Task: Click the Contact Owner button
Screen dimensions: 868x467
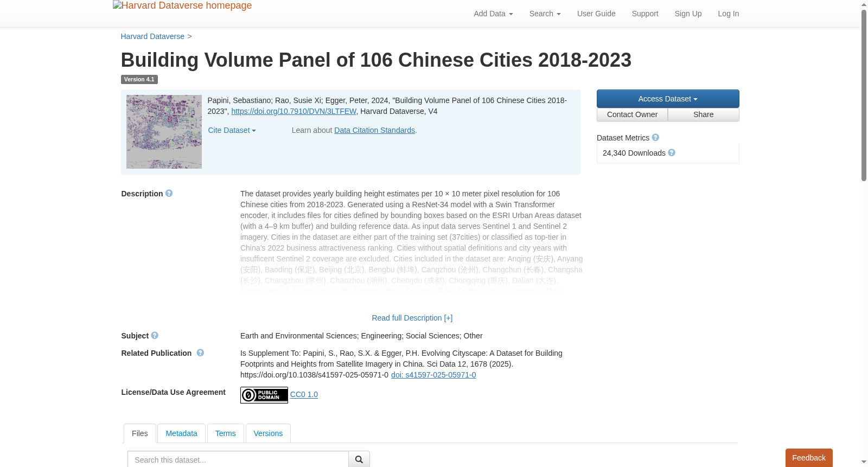Action: [x=632, y=114]
